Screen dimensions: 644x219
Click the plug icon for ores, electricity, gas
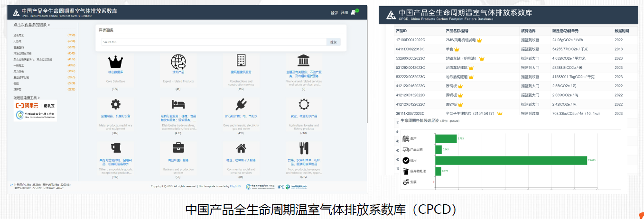click(x=241, y=105)
